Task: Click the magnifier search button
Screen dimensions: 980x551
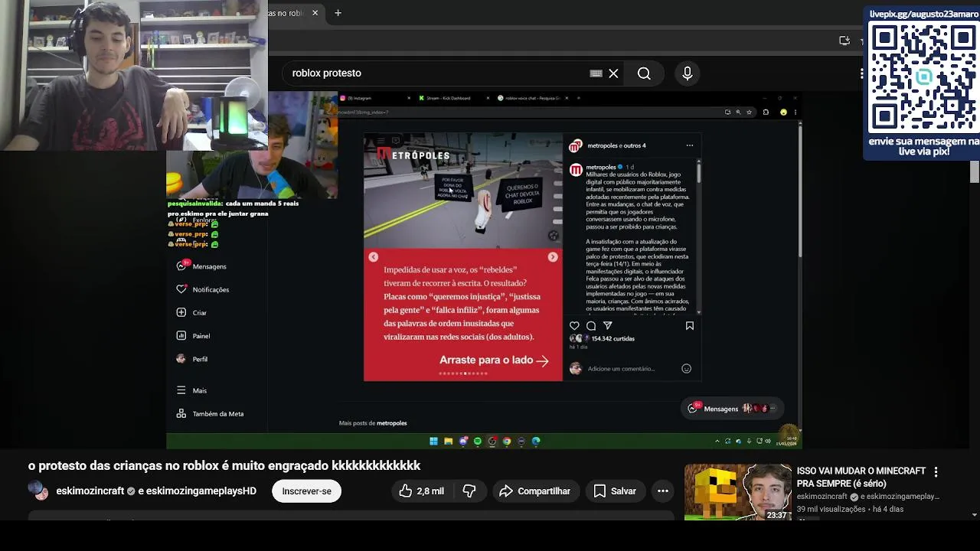Action: [644, 73]
